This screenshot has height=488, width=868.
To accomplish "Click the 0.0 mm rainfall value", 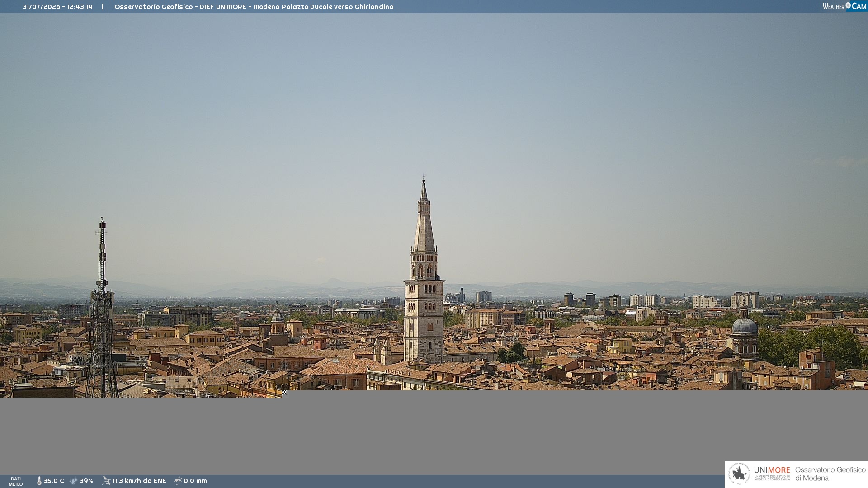I will (x=195, y=481).
